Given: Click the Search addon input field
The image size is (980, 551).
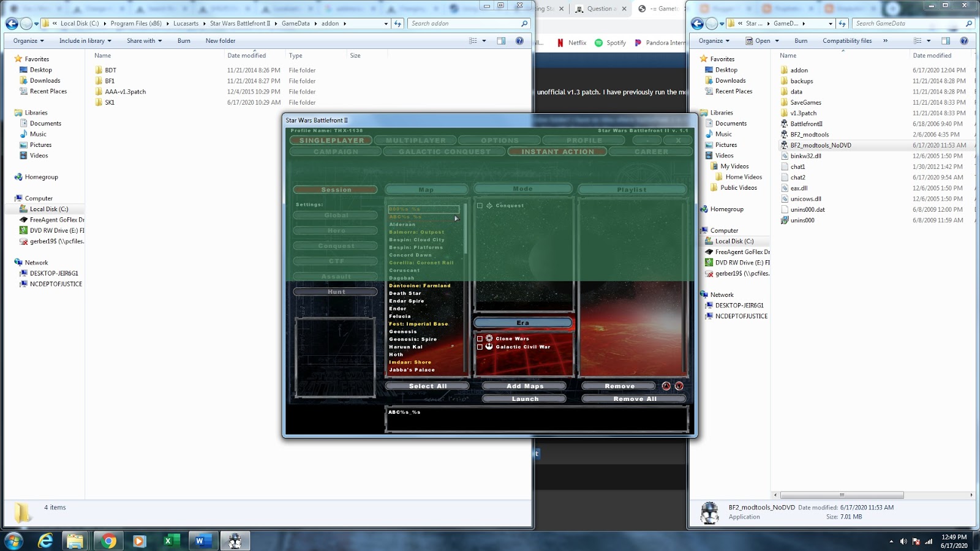Looking at the screenshot, I should pos(469,23).
